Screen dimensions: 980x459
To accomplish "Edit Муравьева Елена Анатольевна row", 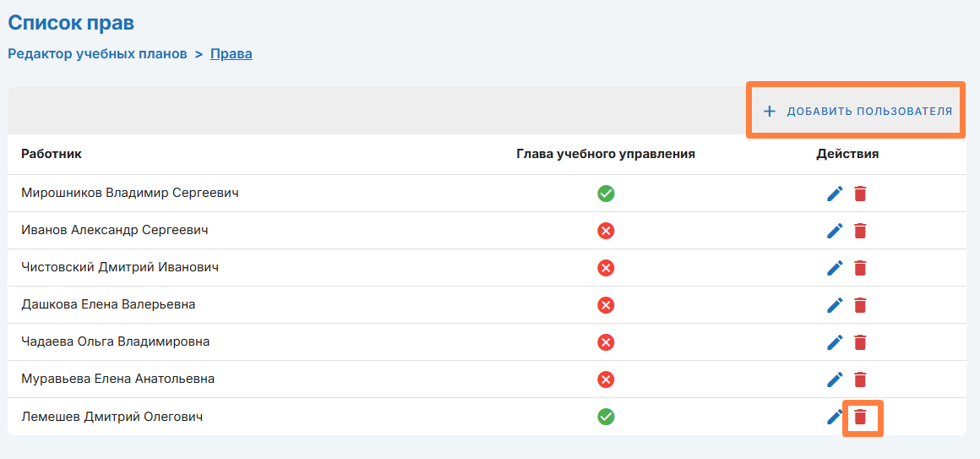I will click(x=835, y=380).
